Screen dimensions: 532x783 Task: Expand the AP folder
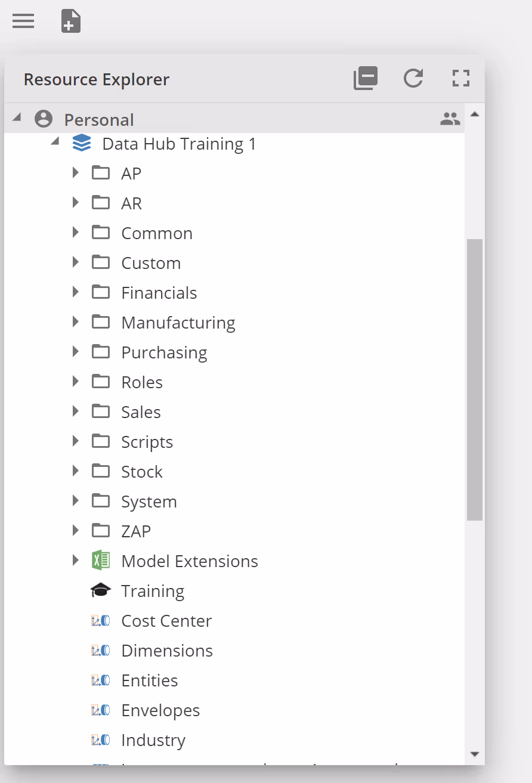click(75, 173)
